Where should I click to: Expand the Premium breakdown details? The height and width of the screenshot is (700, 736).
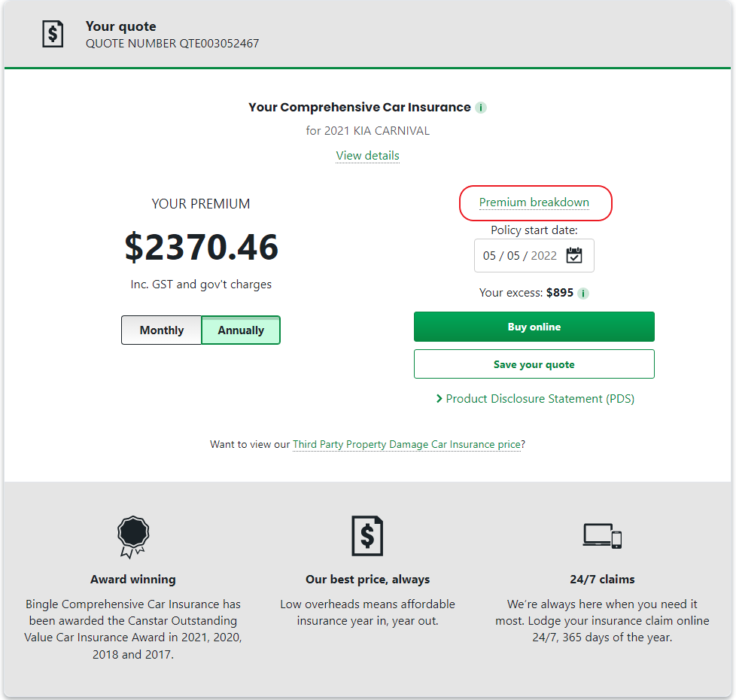pos(534,202)
